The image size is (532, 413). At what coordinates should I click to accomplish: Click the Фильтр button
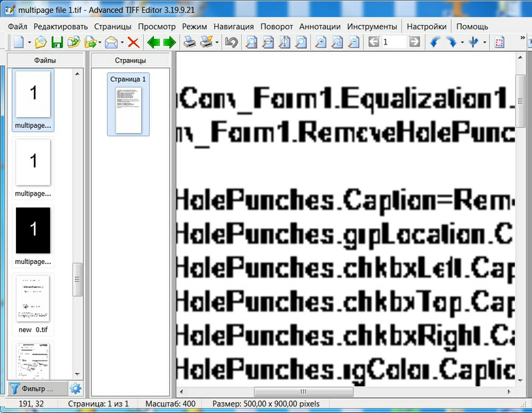(37, 388)
